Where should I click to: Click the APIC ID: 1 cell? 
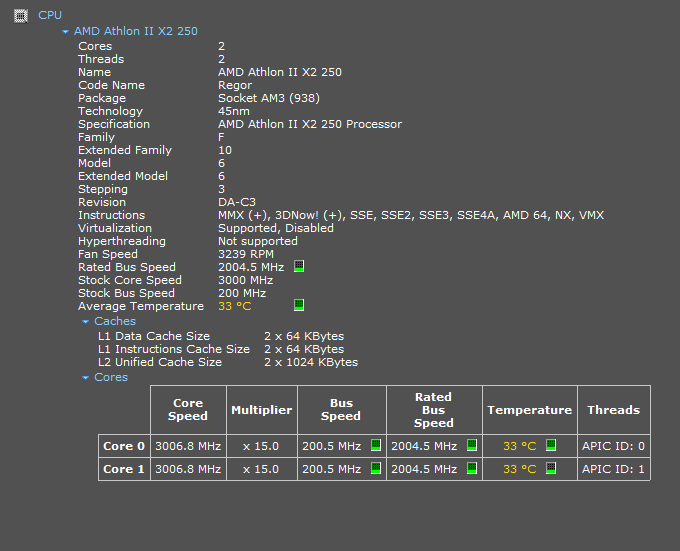pyautogui.click(x=614, y=469)
